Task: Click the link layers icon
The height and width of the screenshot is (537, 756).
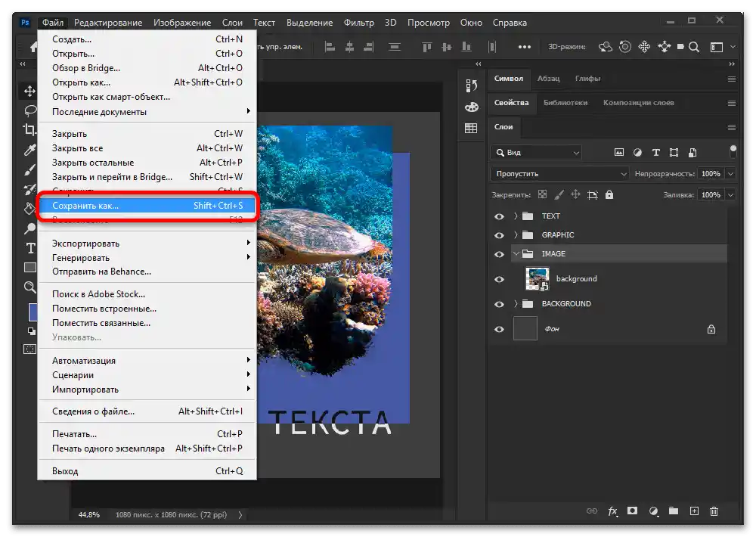Action: [592, 511]
